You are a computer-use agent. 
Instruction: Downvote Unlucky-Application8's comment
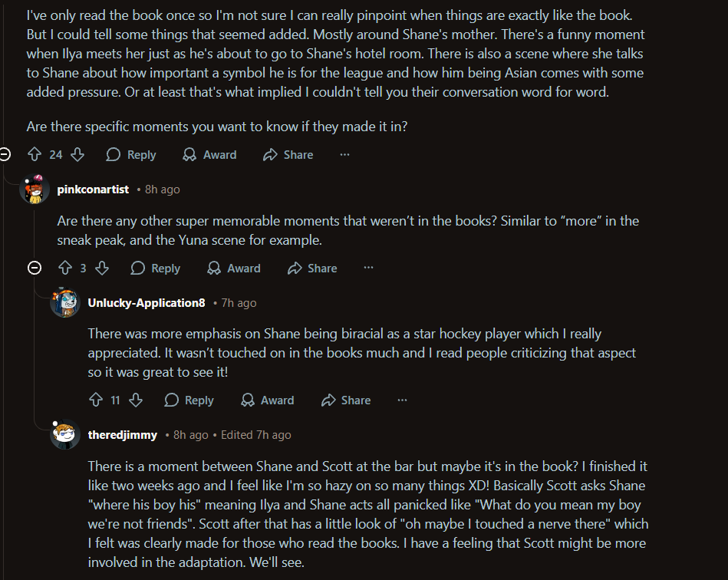pyautogui.click(x=136, y=400)
